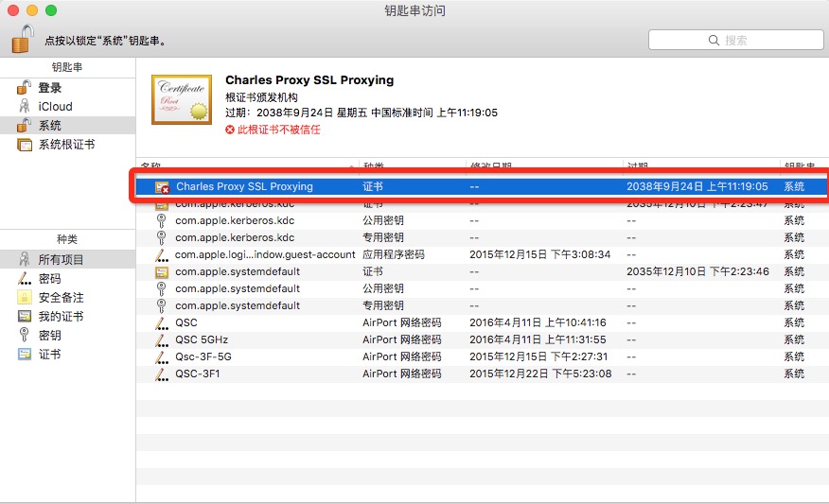
Task: Show 所有项目 category
Action: click(68, 259)
